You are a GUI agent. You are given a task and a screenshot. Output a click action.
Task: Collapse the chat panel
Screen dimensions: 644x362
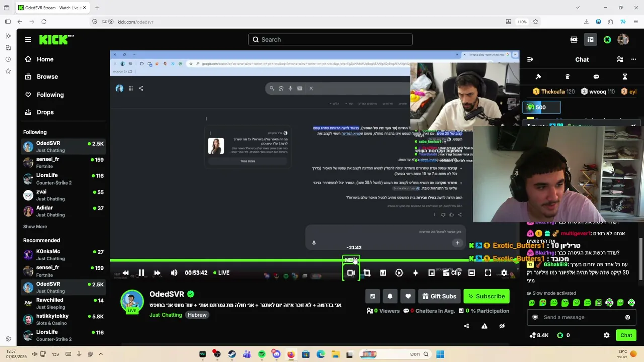(x=530, y=59)
